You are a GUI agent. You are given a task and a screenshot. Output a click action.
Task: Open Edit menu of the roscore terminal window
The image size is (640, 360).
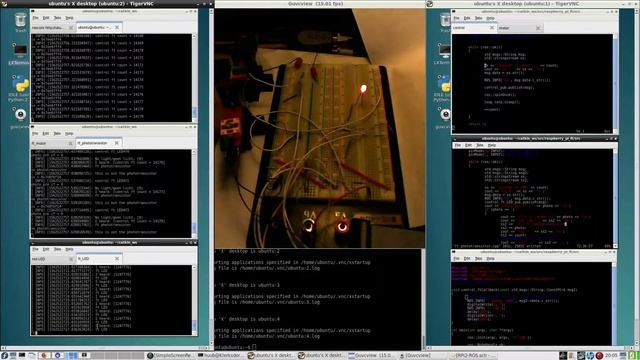click(x=46, y=18)
